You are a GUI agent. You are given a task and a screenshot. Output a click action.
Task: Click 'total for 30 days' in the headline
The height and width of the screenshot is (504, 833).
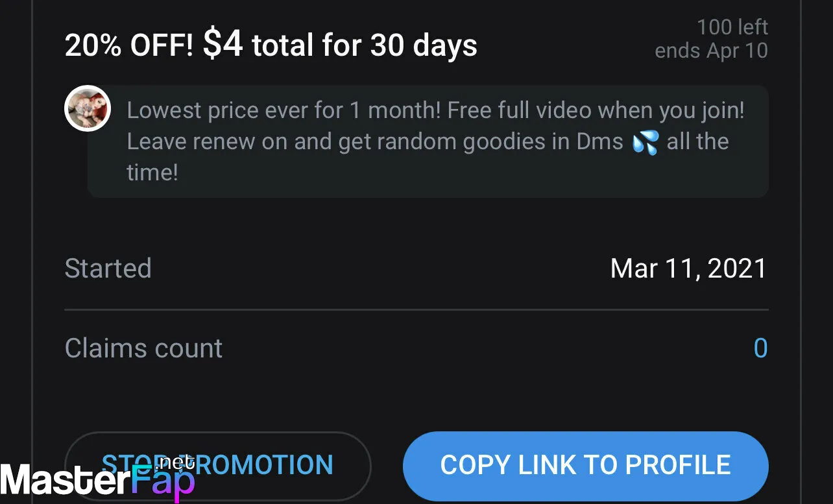[x=365, y=45]
